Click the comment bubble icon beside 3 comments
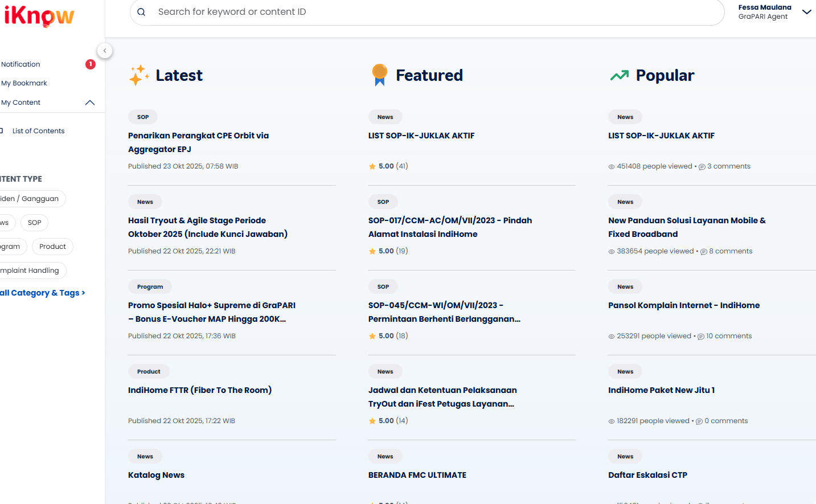This screenshot has height=504, width=816. pos(702,167)
